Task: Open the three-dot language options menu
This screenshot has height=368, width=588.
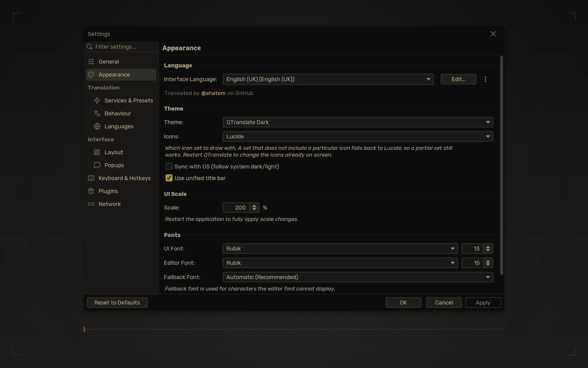Action: point(485,79)
